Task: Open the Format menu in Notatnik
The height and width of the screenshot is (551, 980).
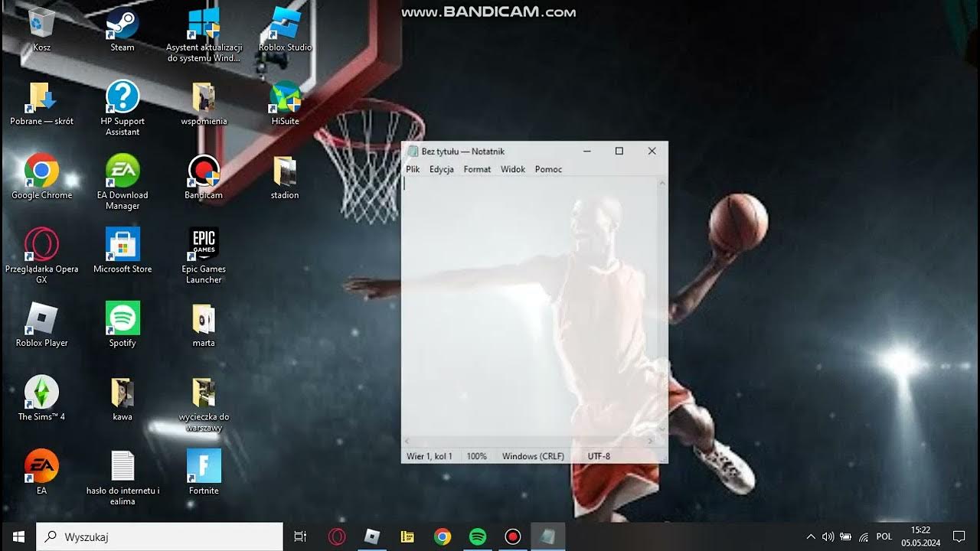Action: click(x=477, y=169)
